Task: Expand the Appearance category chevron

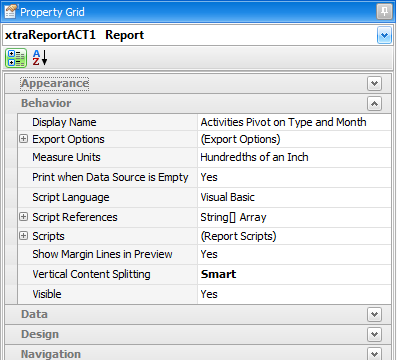Action: click(x=374, y=83)
